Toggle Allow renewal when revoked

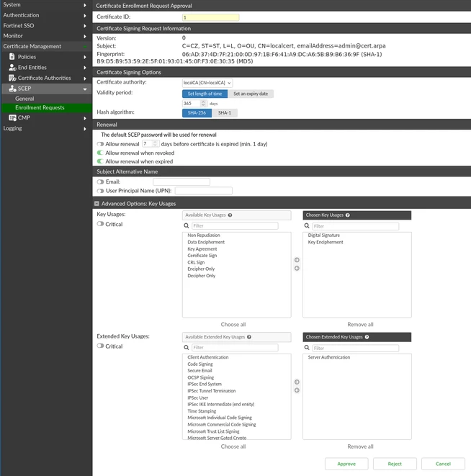[100, 153]
